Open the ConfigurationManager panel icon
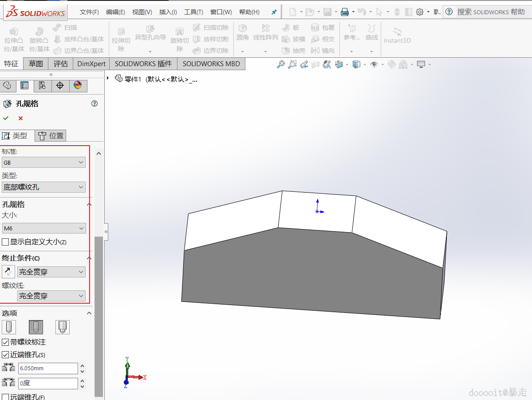 [42, 86]
